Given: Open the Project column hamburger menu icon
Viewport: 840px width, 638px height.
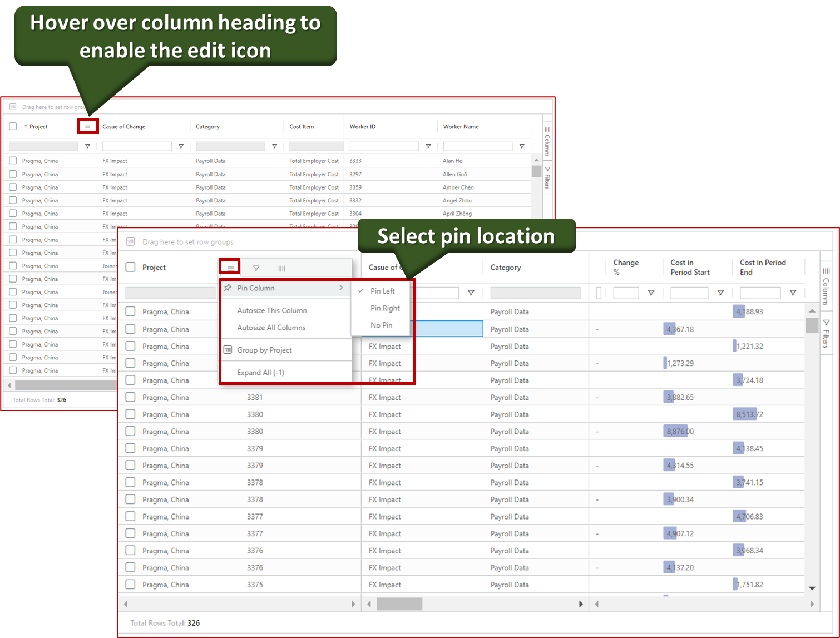Looking at the screenshot, I should [x=230, y=268].
